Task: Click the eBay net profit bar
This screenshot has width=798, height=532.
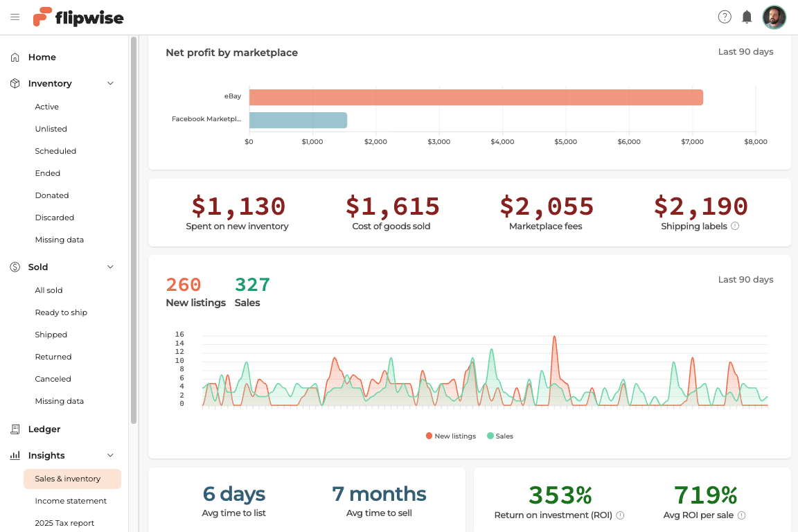Action: click(476, 97)
